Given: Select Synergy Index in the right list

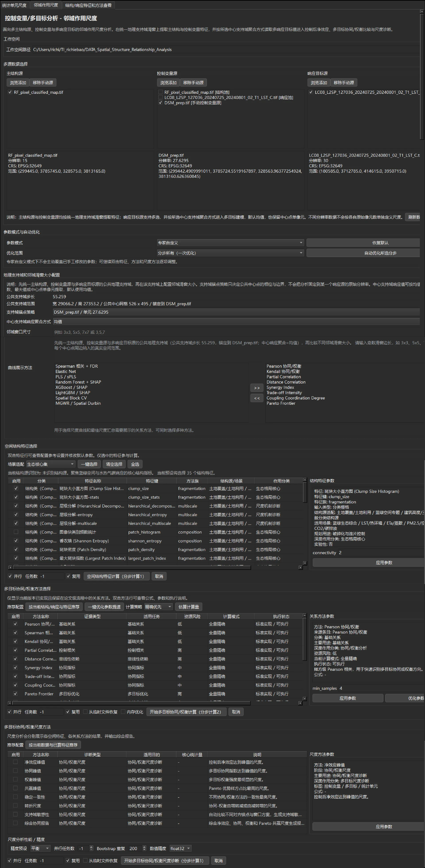Looking at the screenshot, I should coord(280,387).
